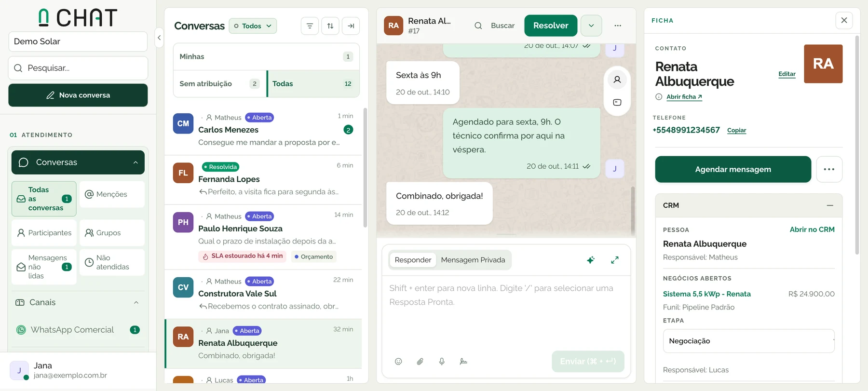Record audio with the microphone icon

click(442, 362)
